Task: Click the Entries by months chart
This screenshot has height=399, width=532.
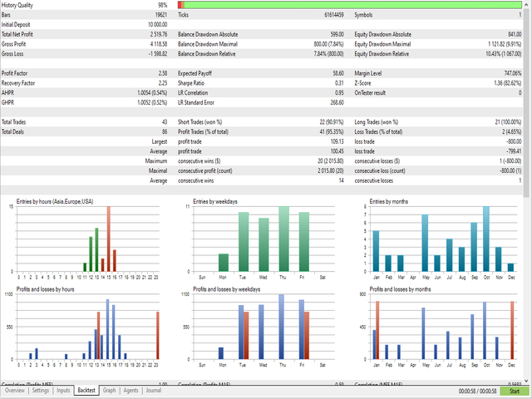Action: tap(445, 238)
